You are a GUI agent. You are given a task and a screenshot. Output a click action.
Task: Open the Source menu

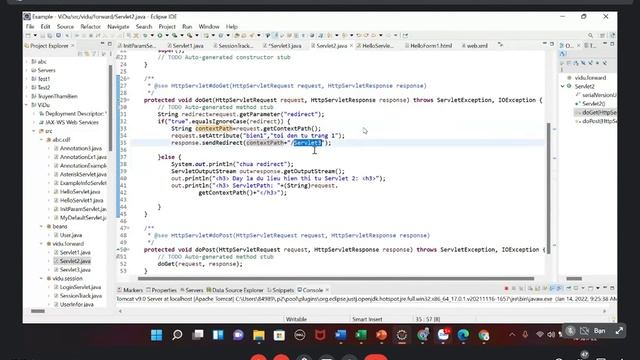[x=65, y=27]
